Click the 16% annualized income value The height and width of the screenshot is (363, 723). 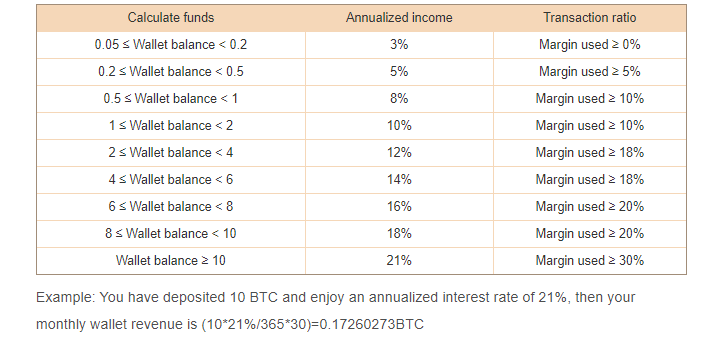tap(399, 207)
